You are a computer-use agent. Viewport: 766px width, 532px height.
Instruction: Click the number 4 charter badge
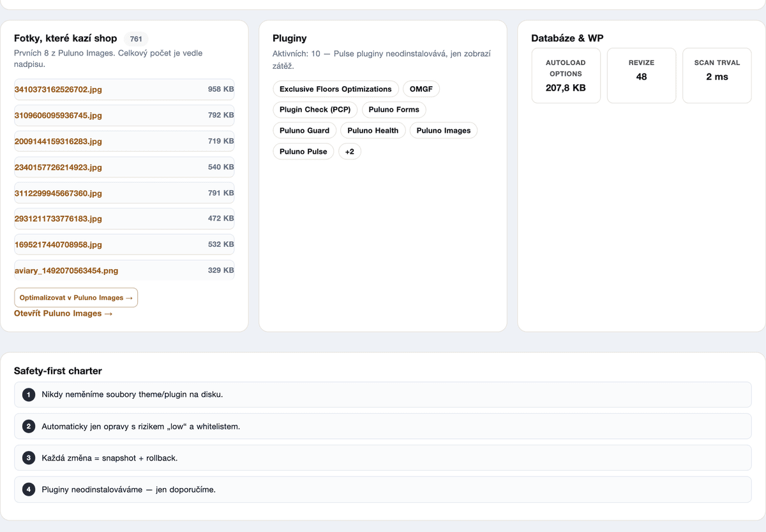29,489
